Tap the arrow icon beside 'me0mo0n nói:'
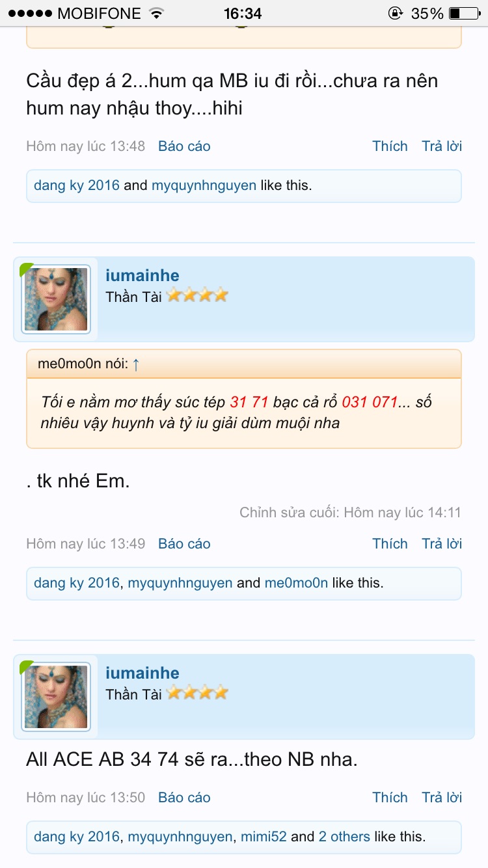488x868 pixels. click(x=135, y=364)
